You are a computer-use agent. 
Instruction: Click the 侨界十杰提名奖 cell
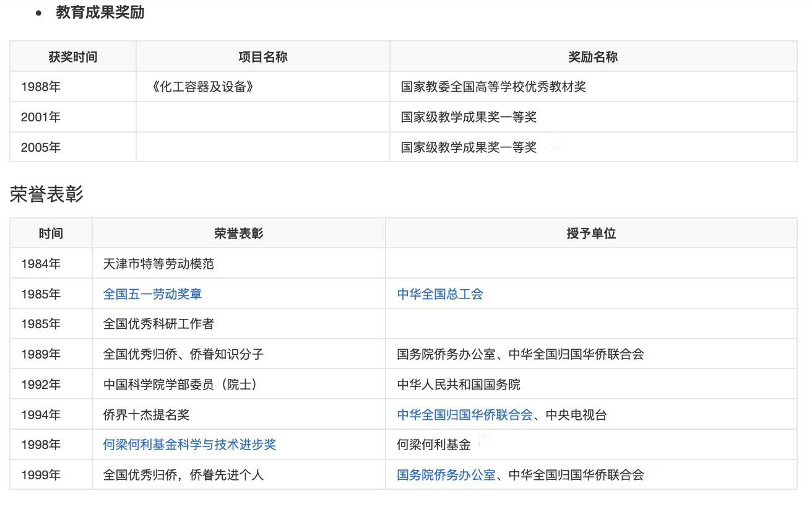[x=239, y=415]
